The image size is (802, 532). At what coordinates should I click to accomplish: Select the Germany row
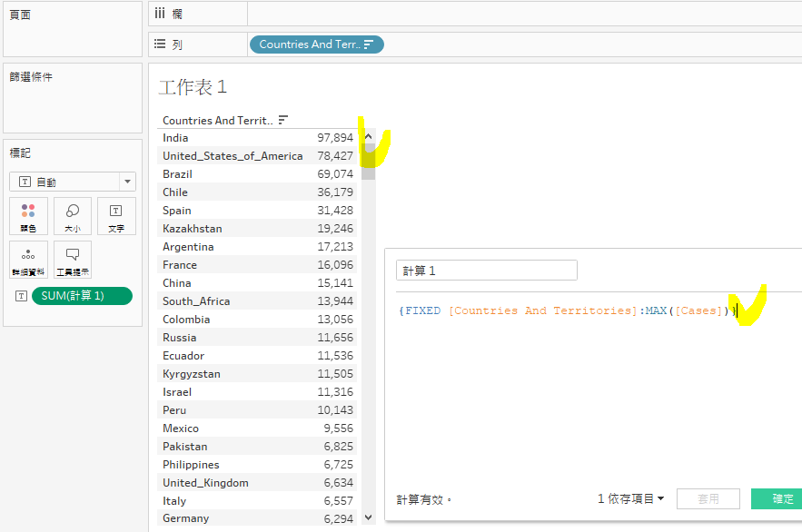tap(257, 518)
